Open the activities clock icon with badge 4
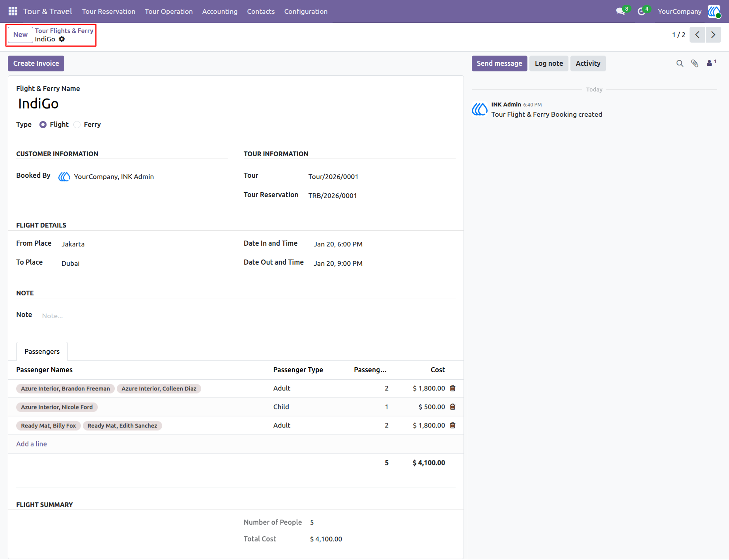729x560 pixels. [x=642, y=11]
